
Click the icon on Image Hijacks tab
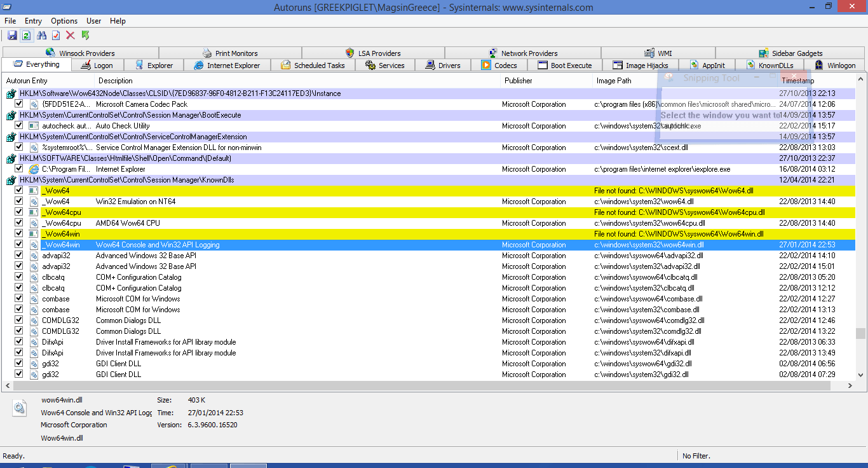617,65
